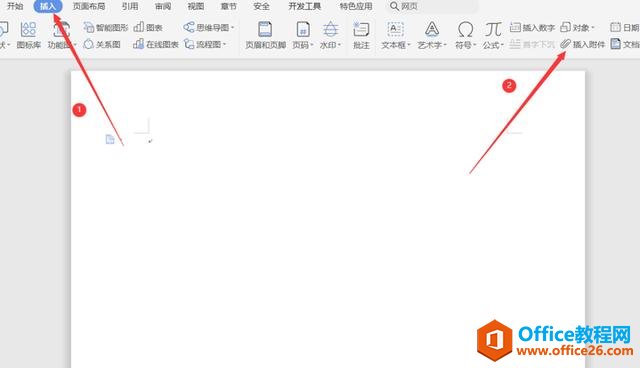Screen dimensions: 640x368
Task: Open 在线图表 online charts
Action: point(156,44)
